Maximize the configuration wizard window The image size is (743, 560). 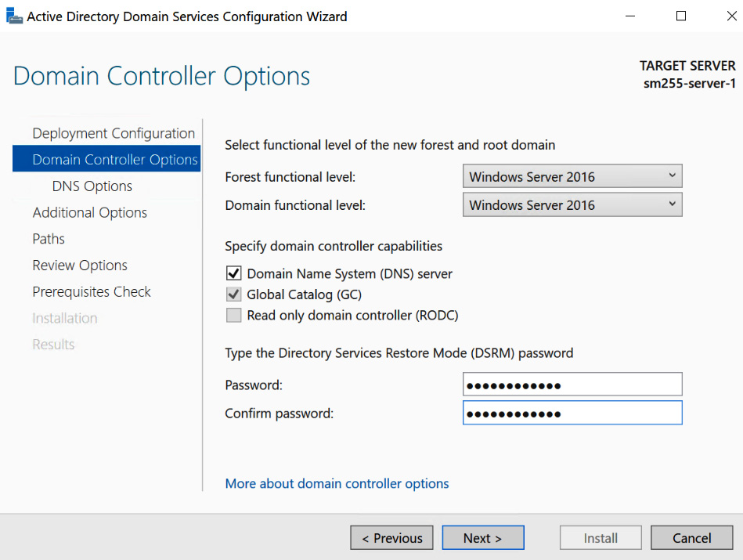point(681,16)
